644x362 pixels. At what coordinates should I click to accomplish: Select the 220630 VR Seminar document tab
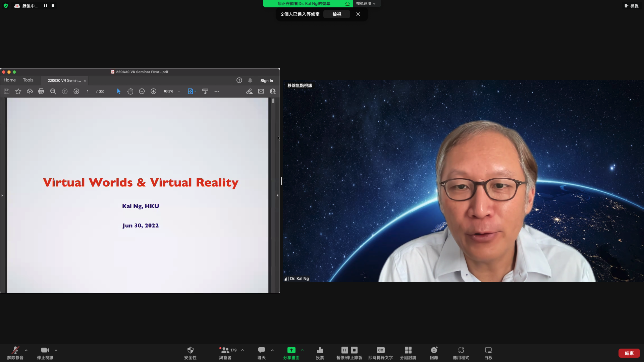coord(64,80)
